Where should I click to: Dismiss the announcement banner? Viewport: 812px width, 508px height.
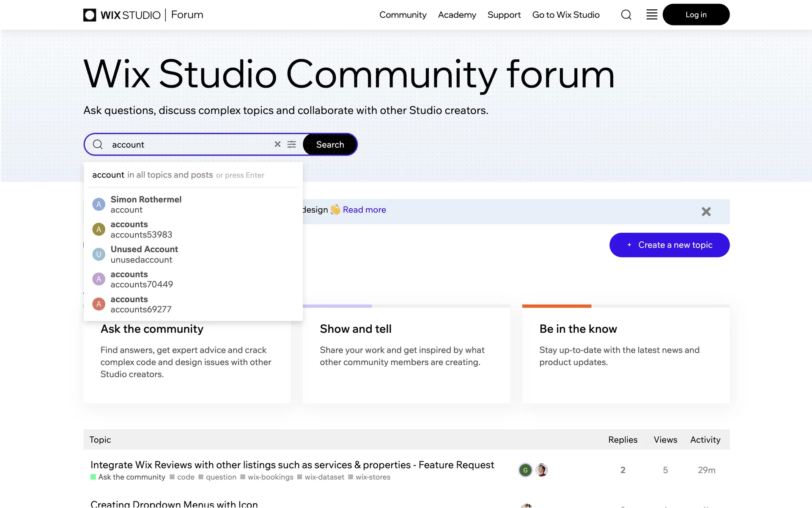(x=706, y=212)
